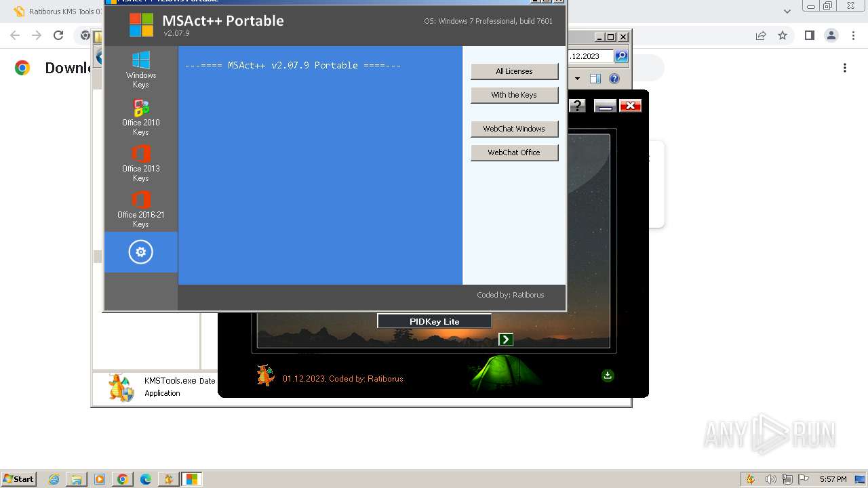Click the volume icon in system tray

(x=770, y=479)
